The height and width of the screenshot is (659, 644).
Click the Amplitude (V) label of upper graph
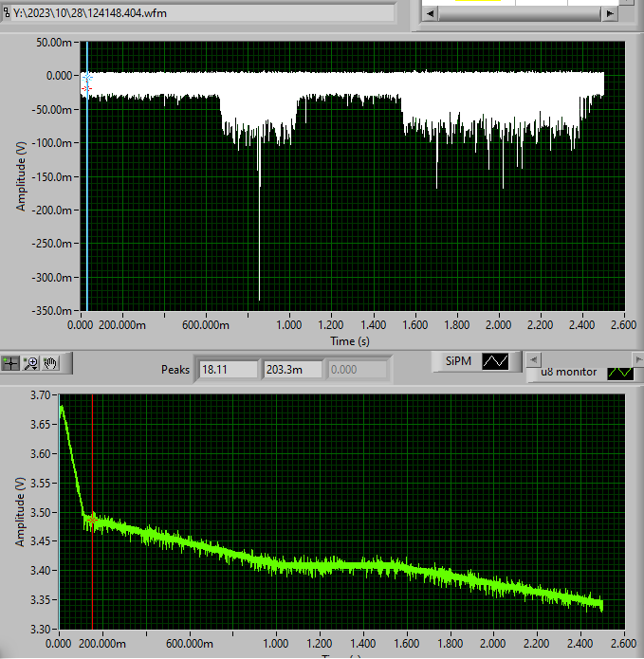[x=21, y=176]
